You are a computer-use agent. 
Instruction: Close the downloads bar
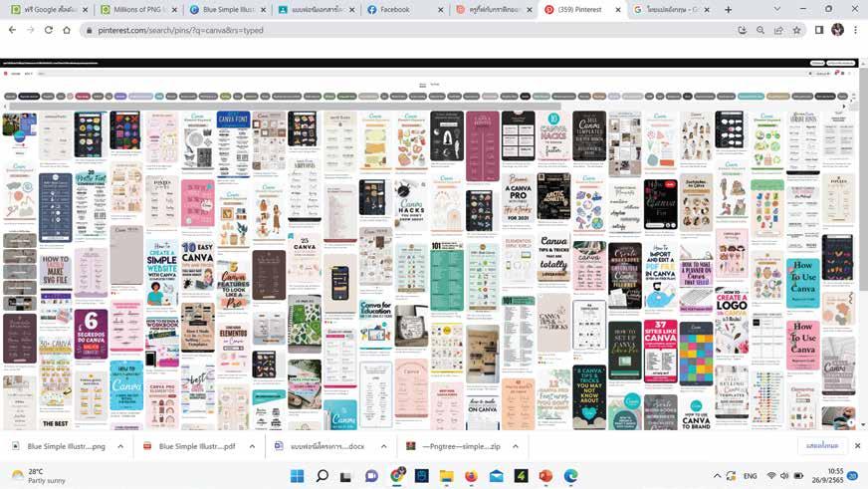[857, 446]
